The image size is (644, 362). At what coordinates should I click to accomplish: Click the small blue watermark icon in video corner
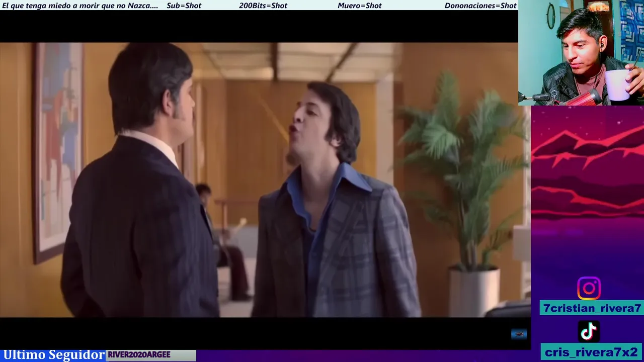519,334
